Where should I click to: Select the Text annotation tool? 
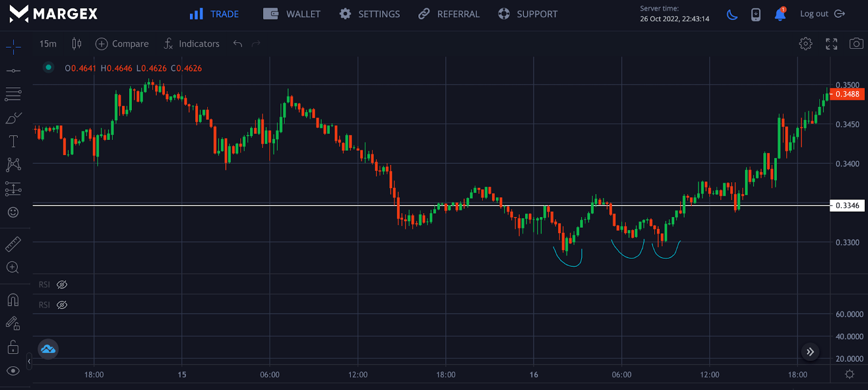tap(14, 142)
